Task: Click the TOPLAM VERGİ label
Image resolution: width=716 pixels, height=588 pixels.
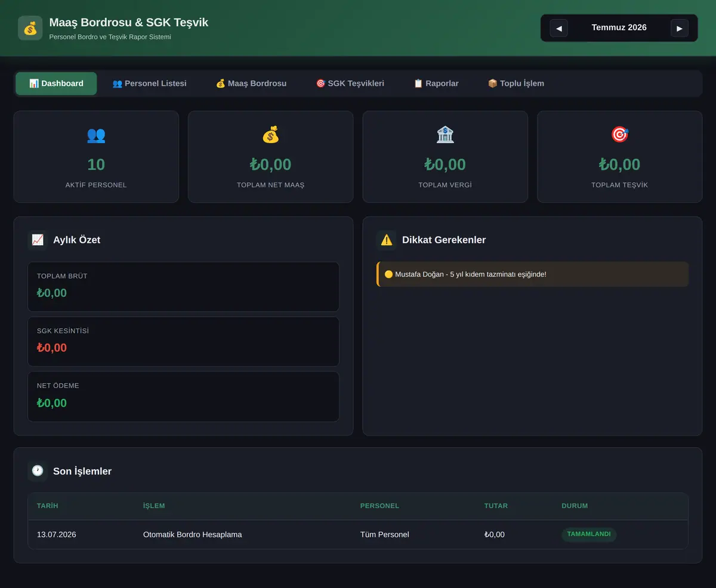Action: tap(445, 185)
